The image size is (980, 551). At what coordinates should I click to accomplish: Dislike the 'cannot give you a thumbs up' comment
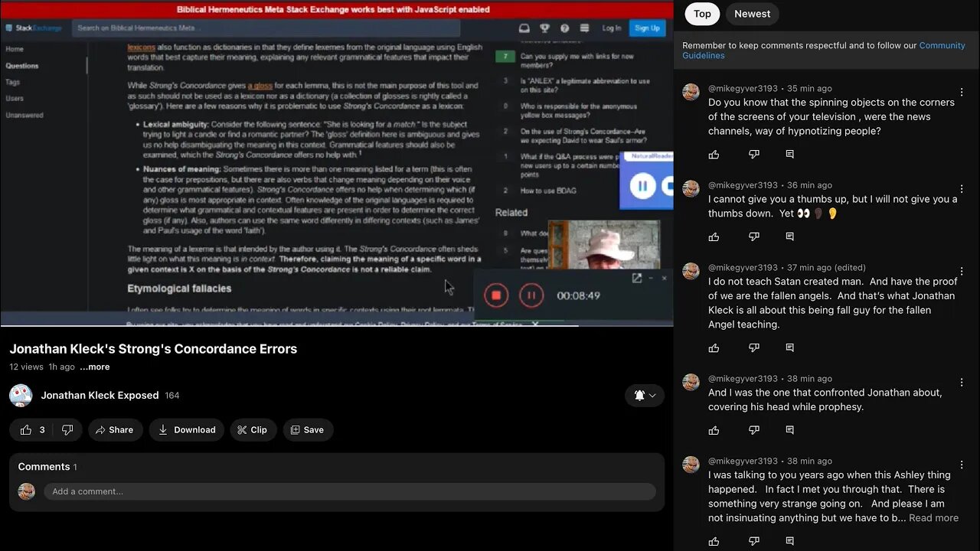pyautogui.click(x=754, y=237)
